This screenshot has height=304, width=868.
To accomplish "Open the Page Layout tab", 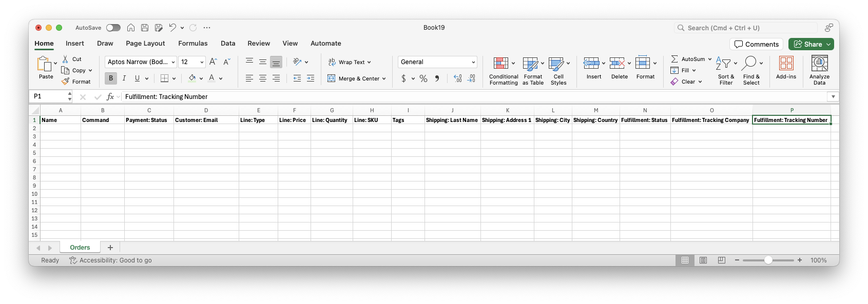I will pos(145,44).
